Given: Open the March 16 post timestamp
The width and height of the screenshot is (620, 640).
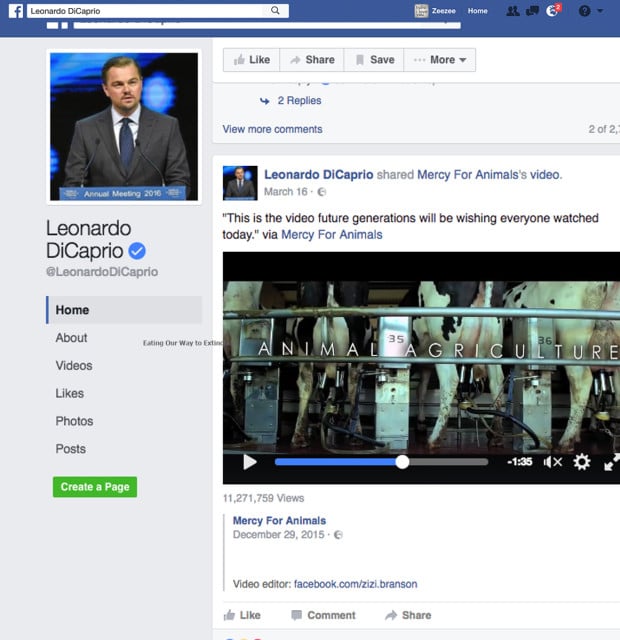Looking at the screenshot, I should pyautogui.click(x=285, y=192).
